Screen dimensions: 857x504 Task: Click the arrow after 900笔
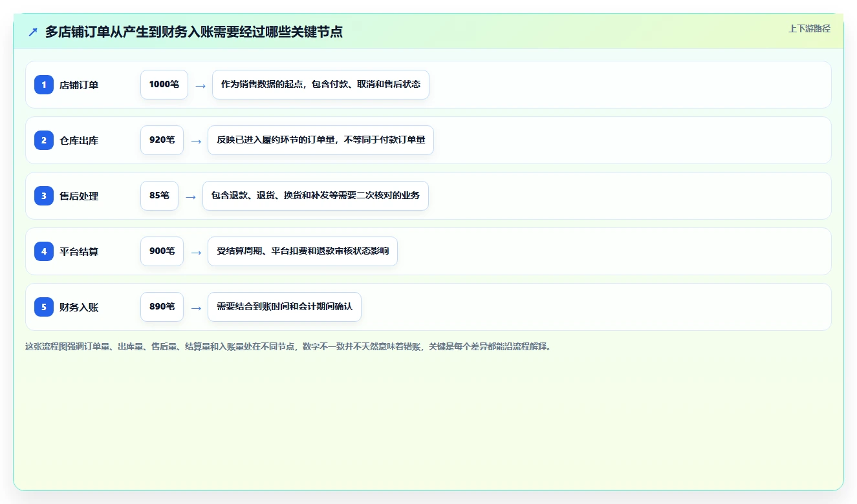coord(196,252)
